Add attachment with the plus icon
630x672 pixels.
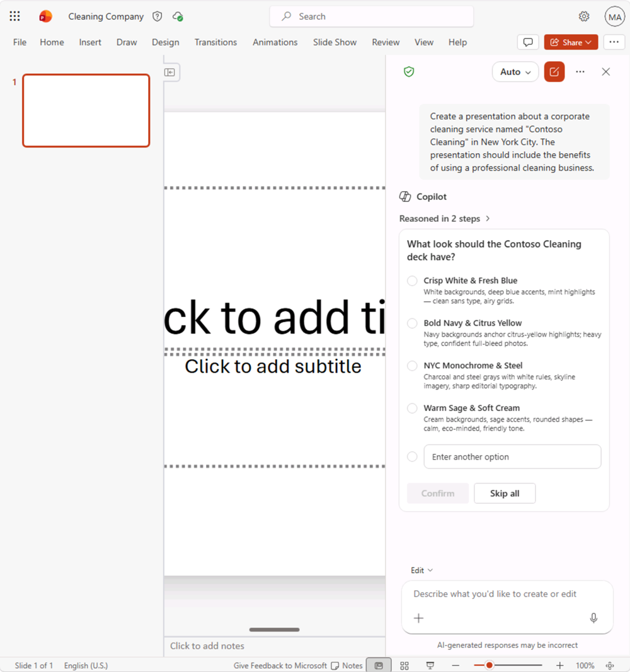pyautogui.click(x=418, y=618)
